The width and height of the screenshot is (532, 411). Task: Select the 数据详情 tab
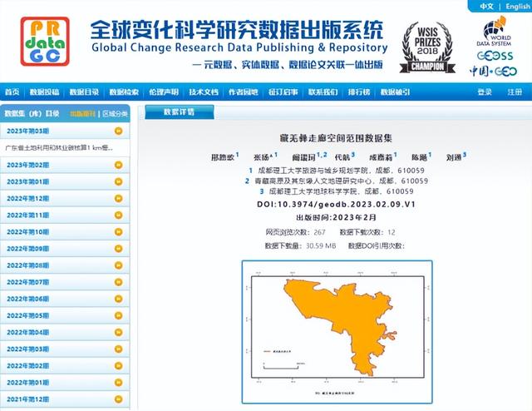[180, 112]
